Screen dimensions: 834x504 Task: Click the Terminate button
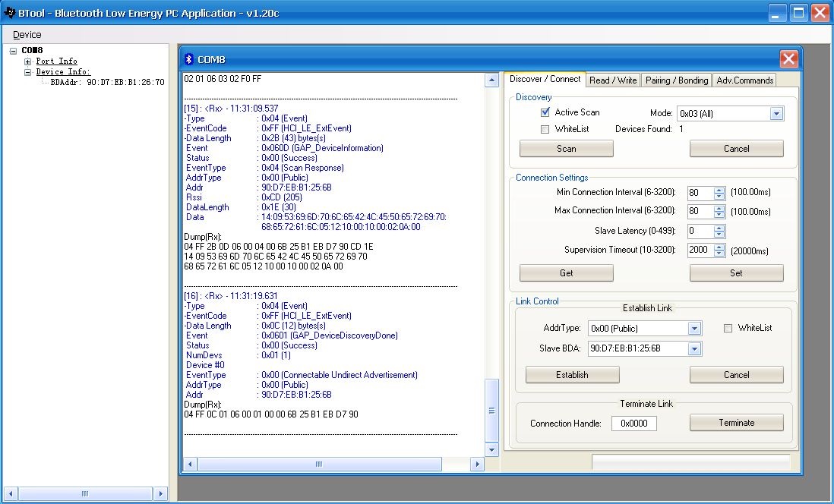click(x=737, y=423)
